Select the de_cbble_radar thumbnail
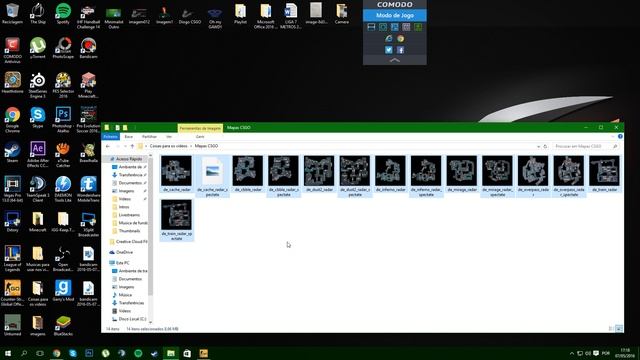 248,173
